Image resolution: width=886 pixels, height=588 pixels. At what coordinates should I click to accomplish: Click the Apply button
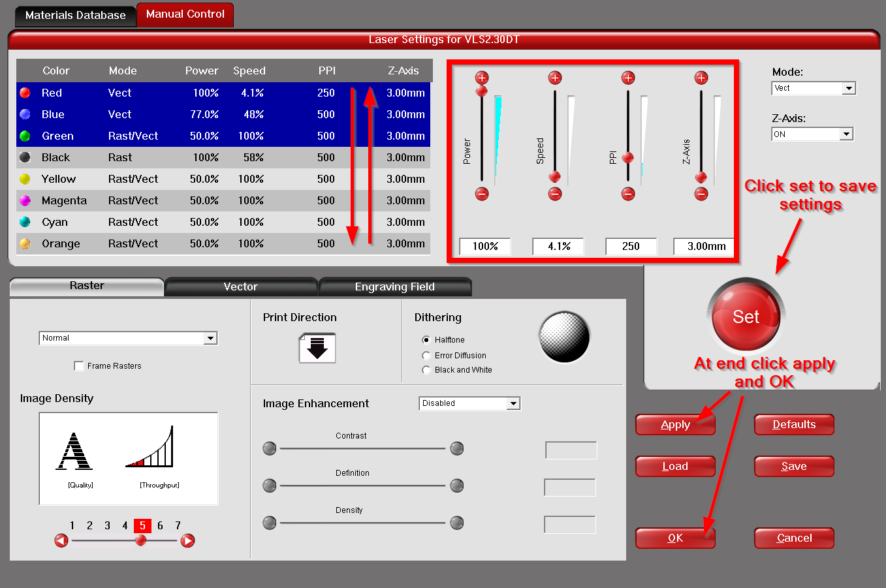coord(675,425)
